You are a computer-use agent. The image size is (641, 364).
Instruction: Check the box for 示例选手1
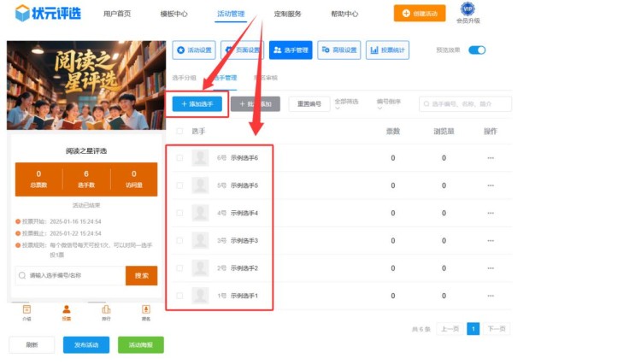tap(179, 296)
